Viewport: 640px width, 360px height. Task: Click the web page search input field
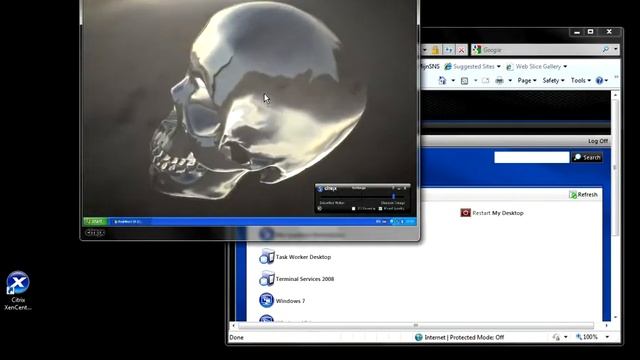point(531,157)
